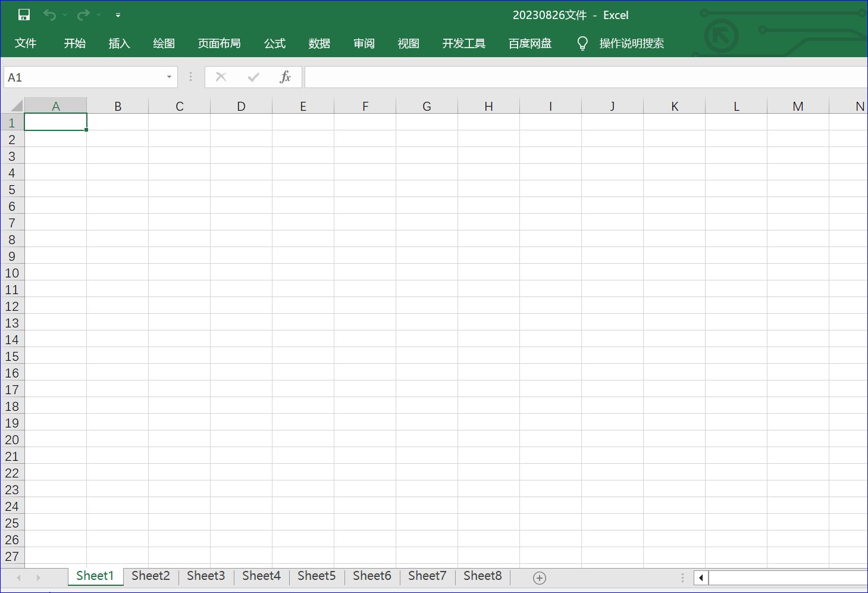Switch to the 视图 ribbon tab
This screenshot has height=593, width=868.
409,43
